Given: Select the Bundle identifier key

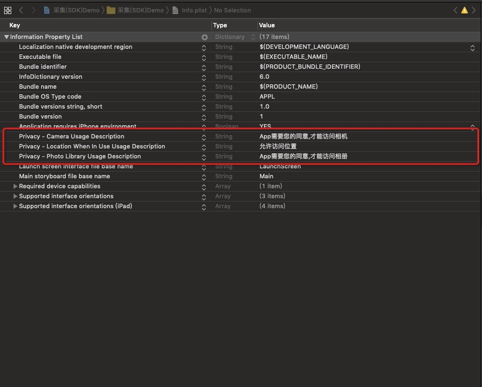Looking at the screenshot, I should (43, 67).
